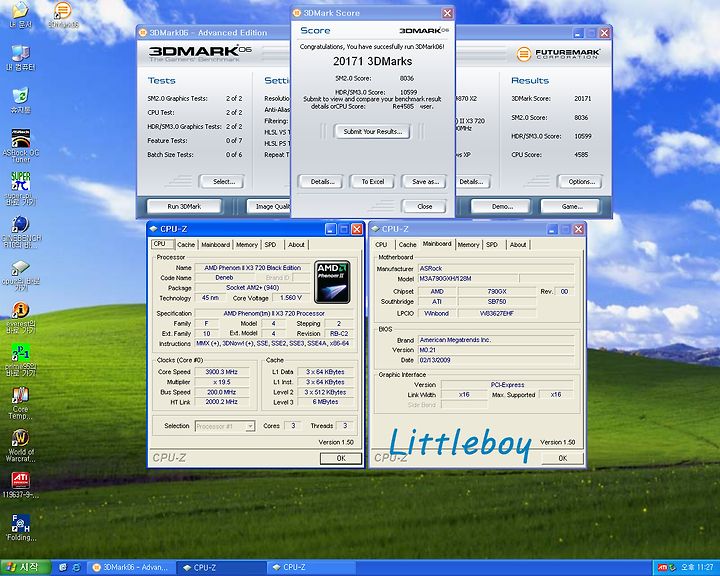
Task: Click the Options button under Results
Action: pos(581,182)
